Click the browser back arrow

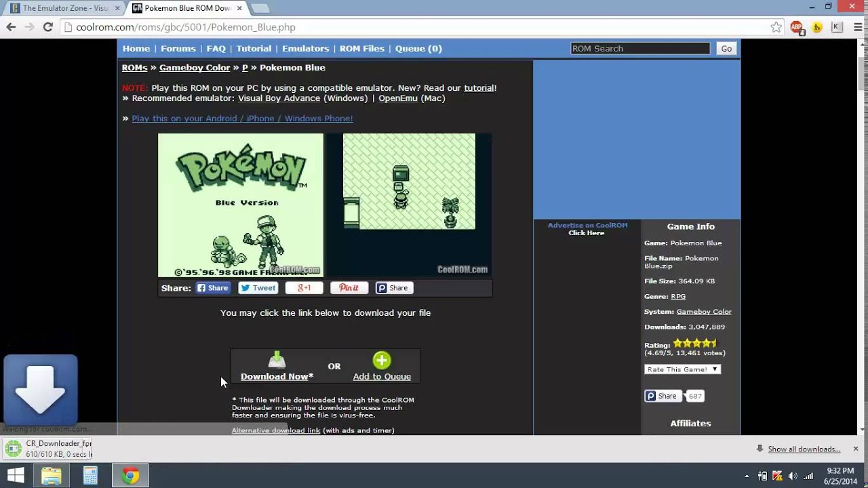coord(11,27)
